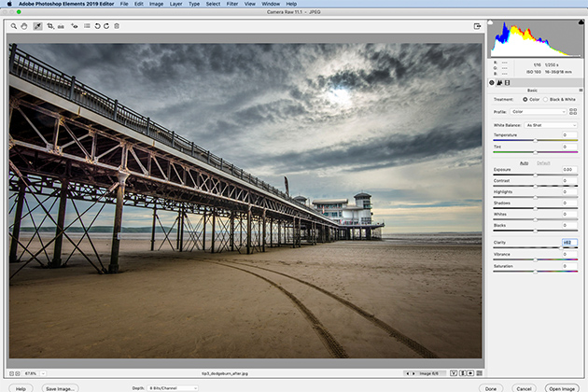
Task: Click the histogram graph
Action: coord(536,38)
